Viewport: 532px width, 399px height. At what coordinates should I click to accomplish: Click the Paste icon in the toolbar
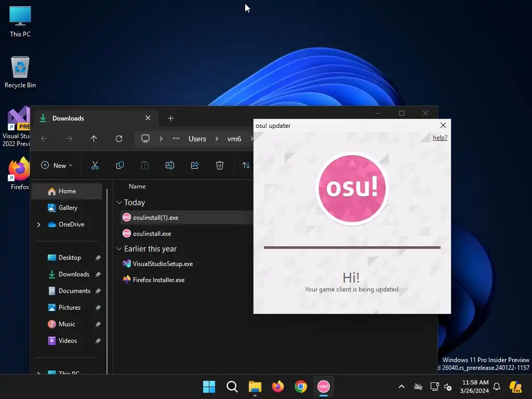point(145,166)
